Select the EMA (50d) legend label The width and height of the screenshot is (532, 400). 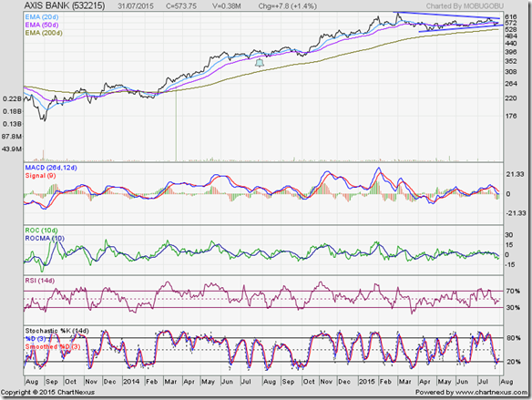41,25
